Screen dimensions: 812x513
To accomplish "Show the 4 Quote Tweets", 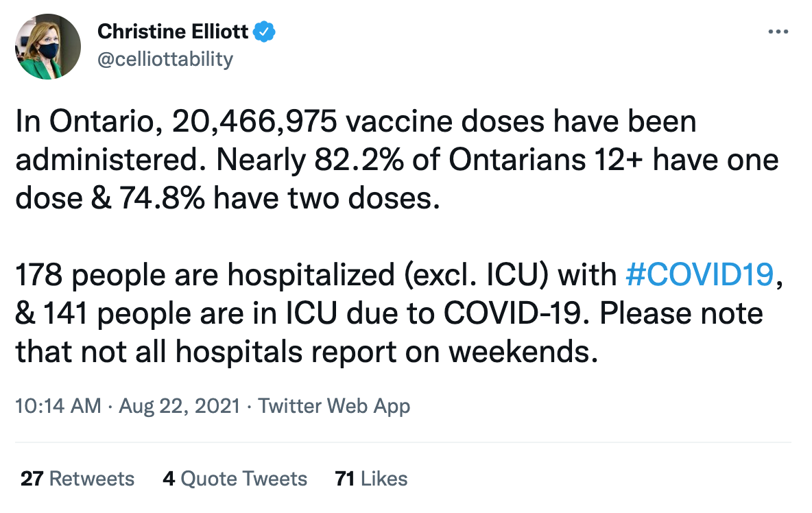I will coord(235,479).
